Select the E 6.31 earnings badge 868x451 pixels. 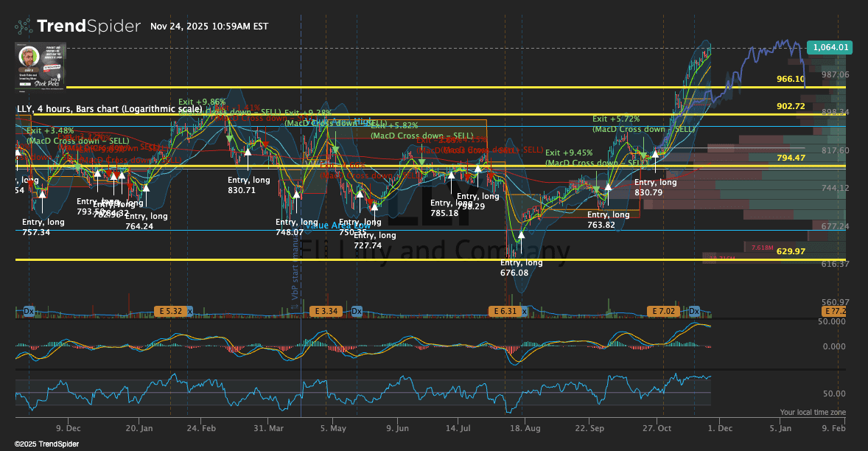tap(504, 312)
